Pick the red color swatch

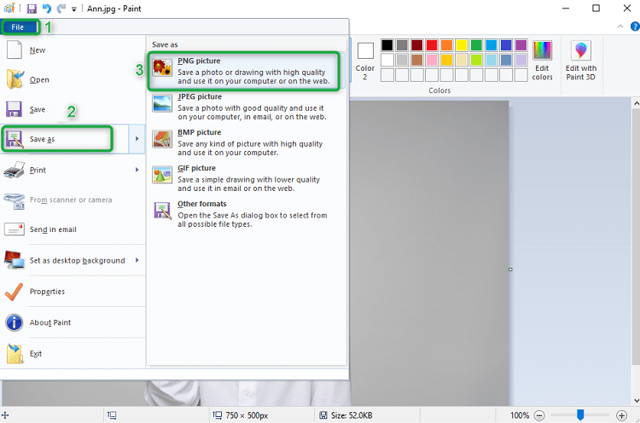(x=432, y=45)
